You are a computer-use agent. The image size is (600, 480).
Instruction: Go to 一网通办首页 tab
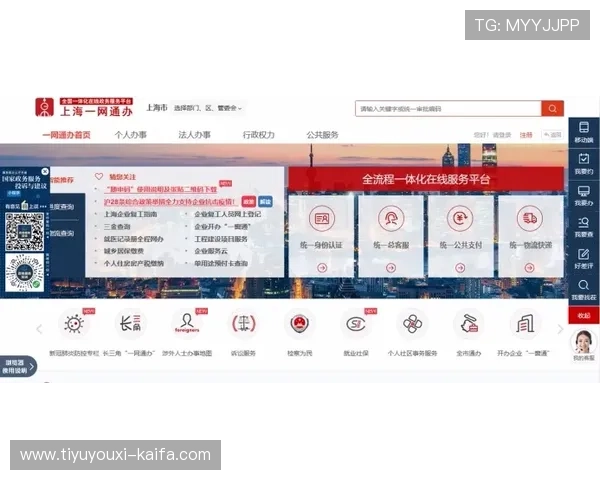click(x=67, y=135)
